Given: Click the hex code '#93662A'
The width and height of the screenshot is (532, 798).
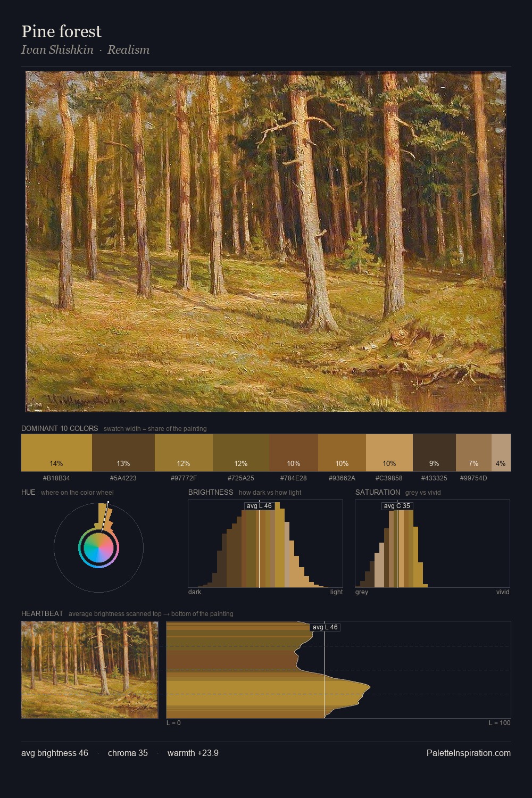Looking at the screenshot, I should coord(342,478).
